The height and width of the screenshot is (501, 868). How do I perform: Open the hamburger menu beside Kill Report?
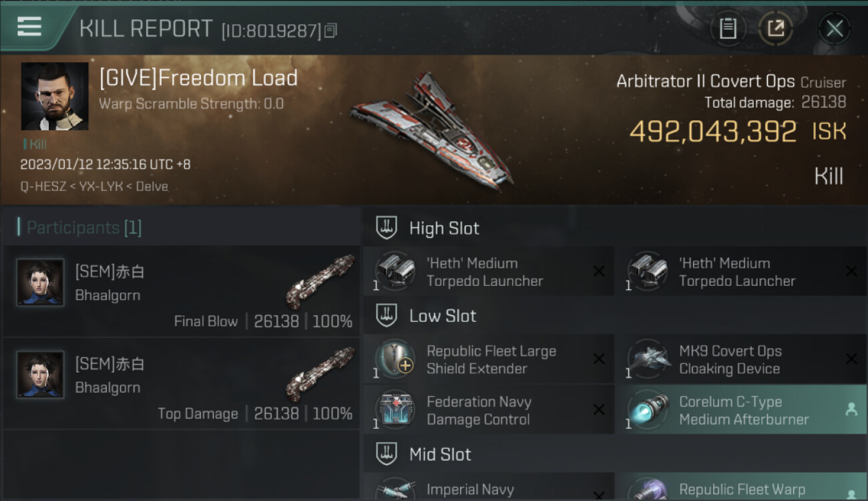pyautogui.click(x=29, y=27)
